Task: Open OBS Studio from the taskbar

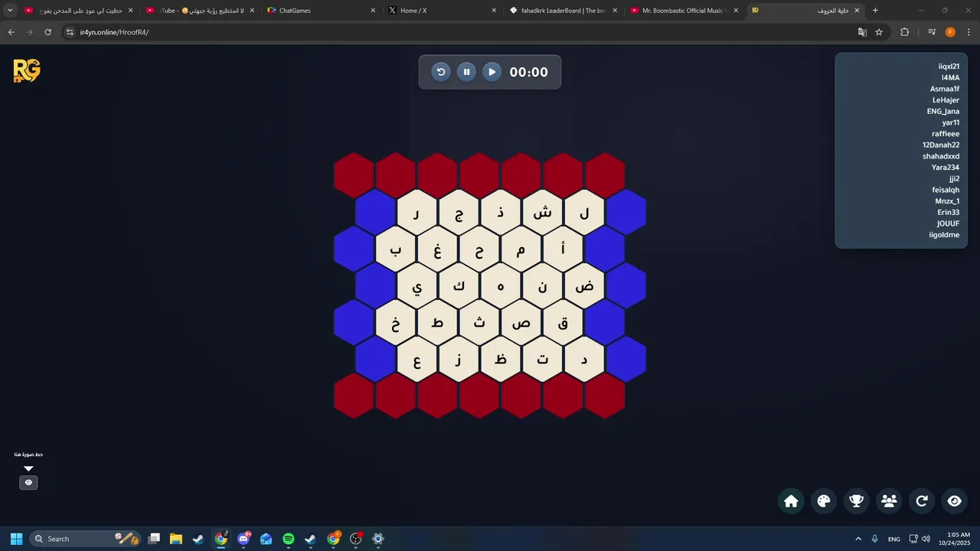Action: [355, 539]
